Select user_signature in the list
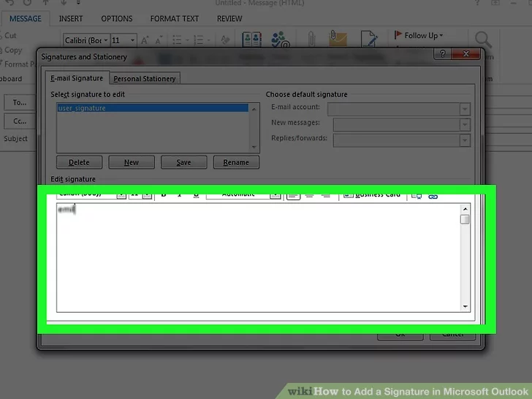 tap(153, 108)
